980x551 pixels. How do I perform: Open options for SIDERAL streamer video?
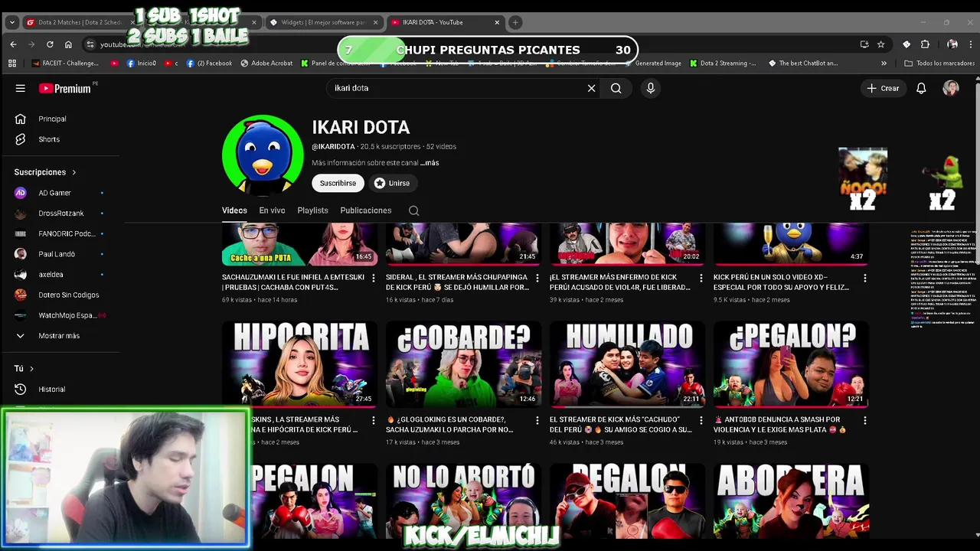coord(537,278)
